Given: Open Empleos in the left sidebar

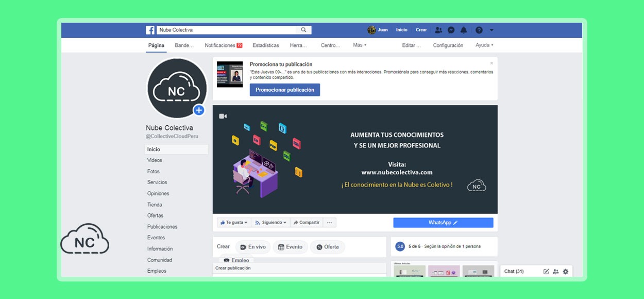Looking at the screenshot, I should click(157, 271).
